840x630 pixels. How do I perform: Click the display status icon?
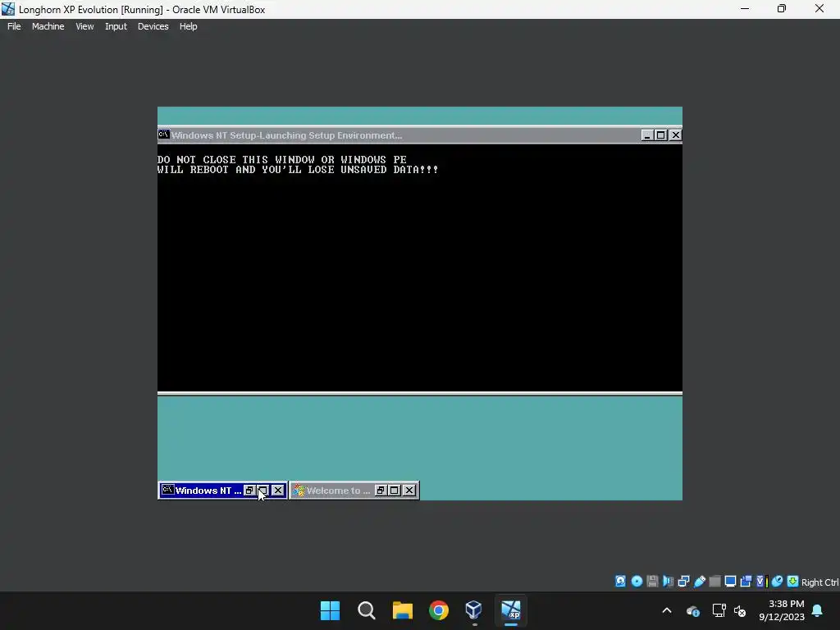(730, 582)
